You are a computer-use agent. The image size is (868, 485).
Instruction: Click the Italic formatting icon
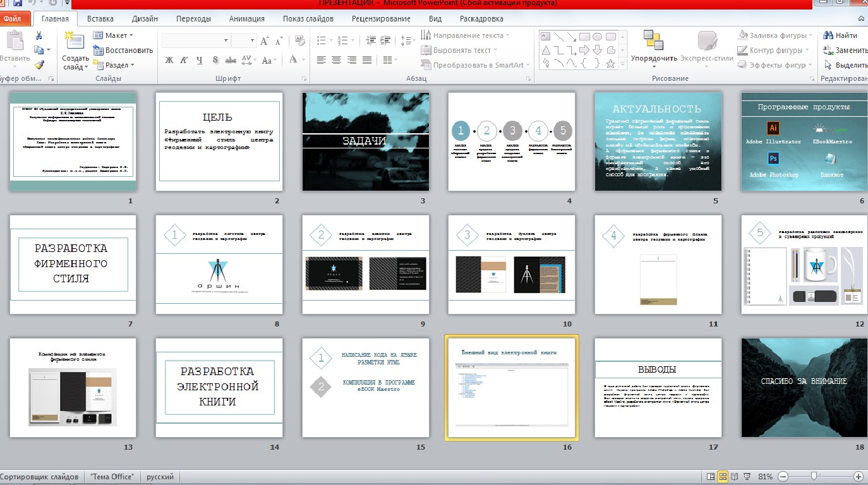[184, 61]
